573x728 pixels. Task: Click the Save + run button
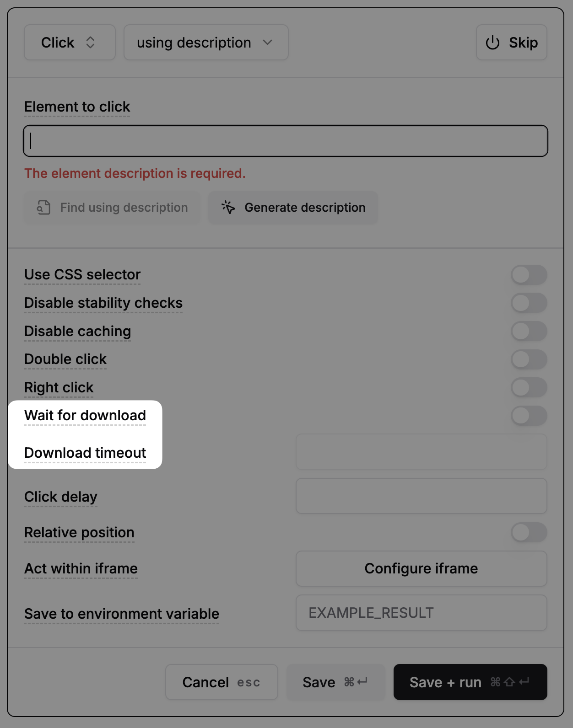click(x=470, y=682)
